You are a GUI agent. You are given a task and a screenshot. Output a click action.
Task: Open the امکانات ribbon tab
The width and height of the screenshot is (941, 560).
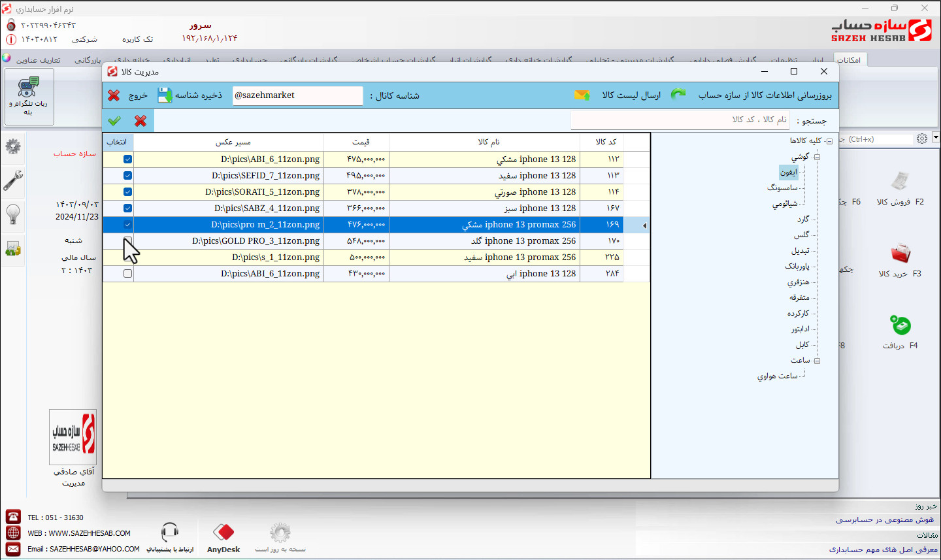click(x=849, y=60)
